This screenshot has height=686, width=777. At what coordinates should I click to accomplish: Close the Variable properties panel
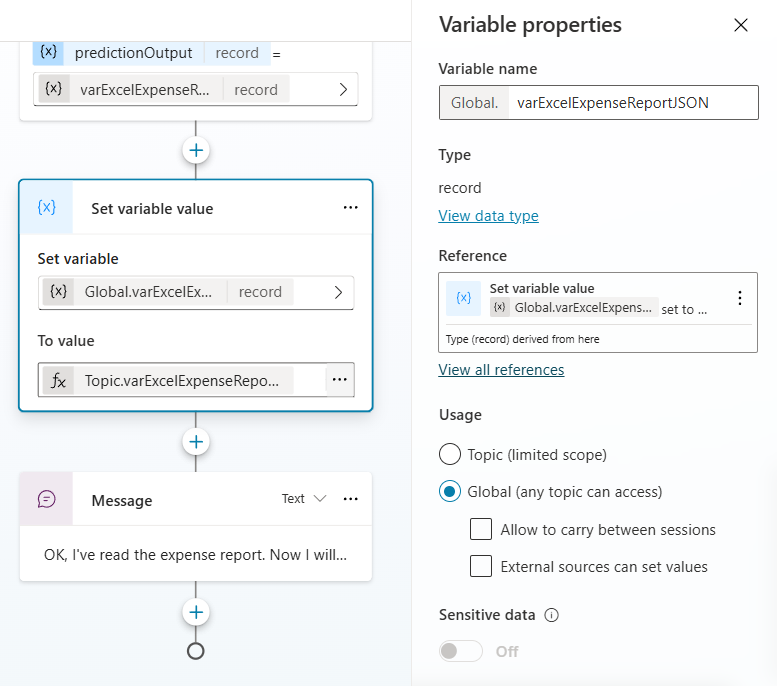tap(741, 25)
